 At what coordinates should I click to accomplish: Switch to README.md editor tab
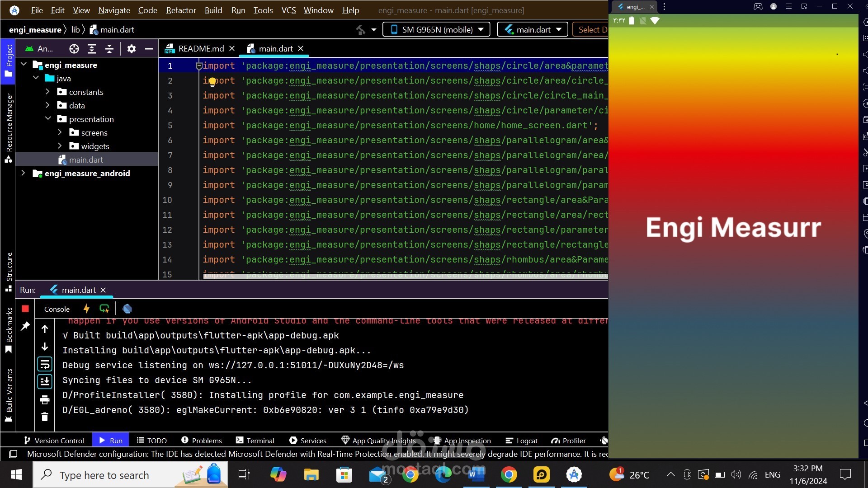(x=200, y=49)
